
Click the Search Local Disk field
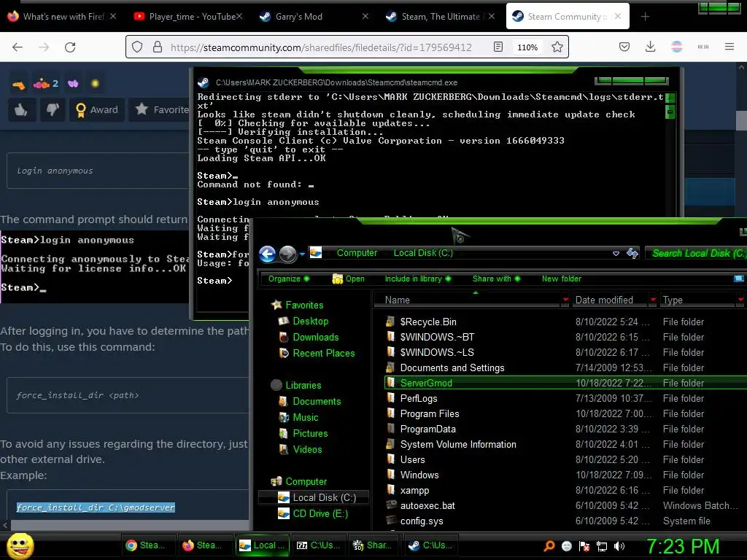697,253
